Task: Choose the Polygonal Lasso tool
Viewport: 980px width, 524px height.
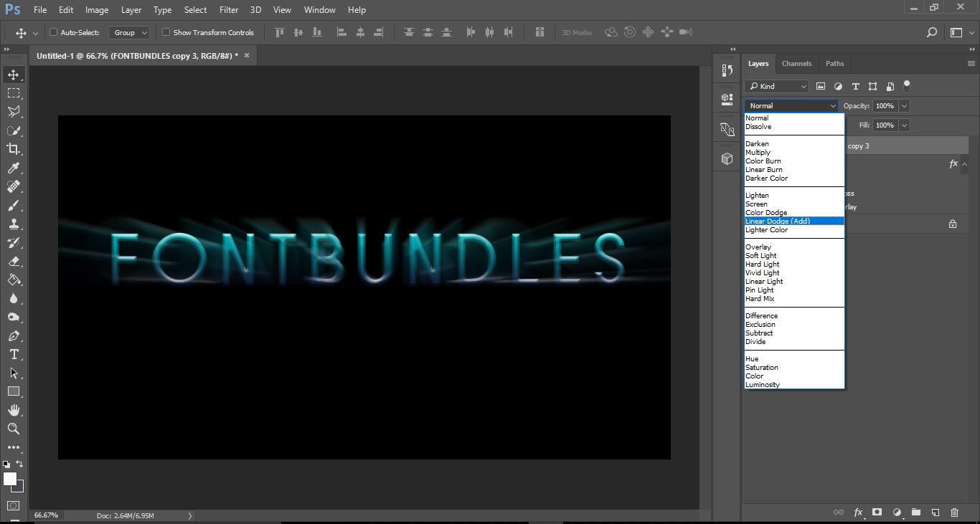Action: pyautogui.click(x=14, y=112)
